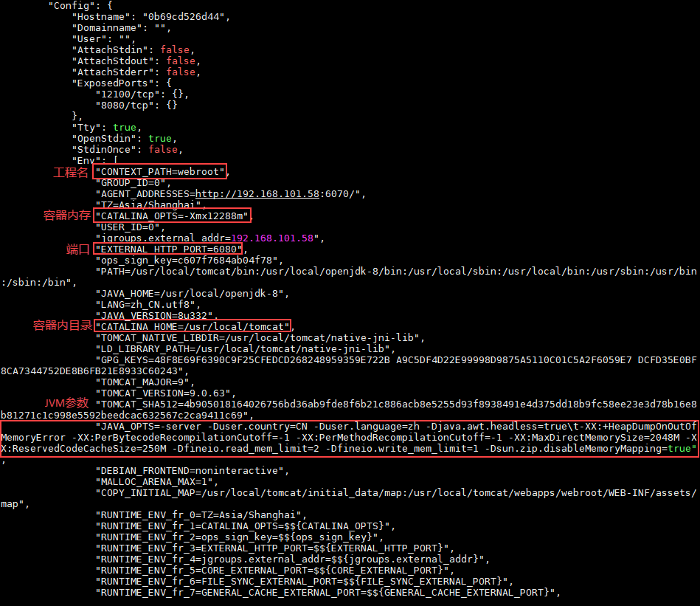700x606 pixels.
Task: Click the GROUP_ID=0 entry
Action: point(133,183)
